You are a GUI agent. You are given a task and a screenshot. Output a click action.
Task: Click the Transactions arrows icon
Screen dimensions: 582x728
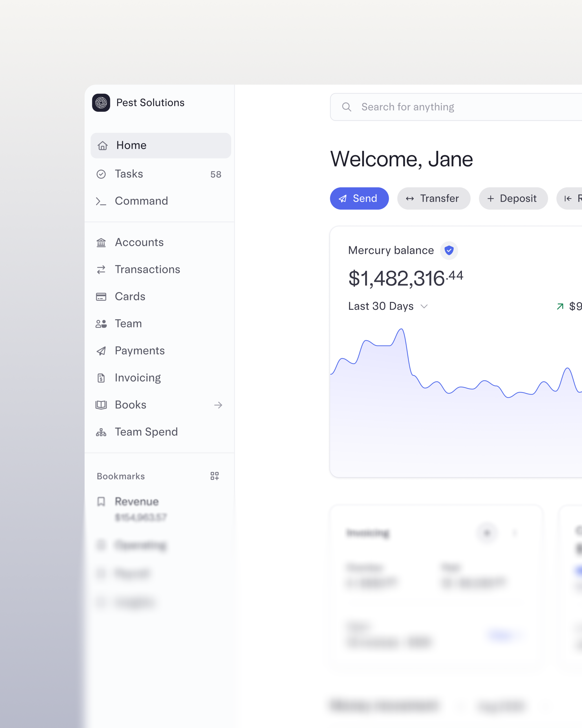coord(101,269)
